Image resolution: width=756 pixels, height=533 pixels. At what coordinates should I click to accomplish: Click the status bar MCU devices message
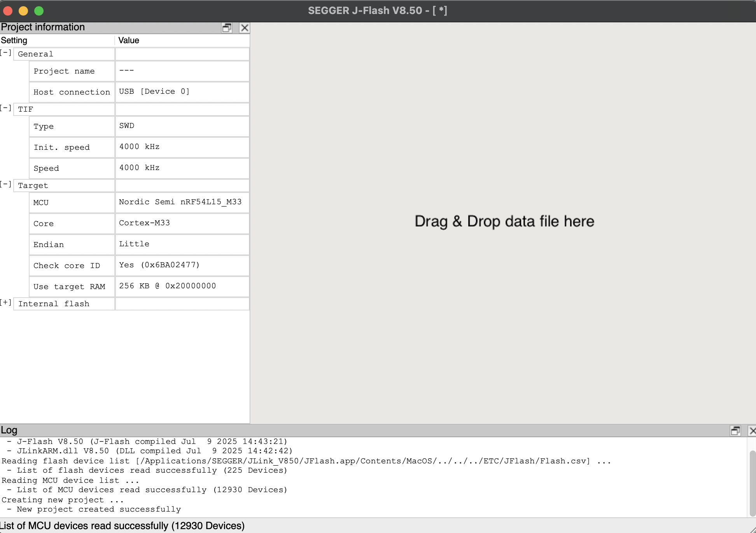point(122,526)
